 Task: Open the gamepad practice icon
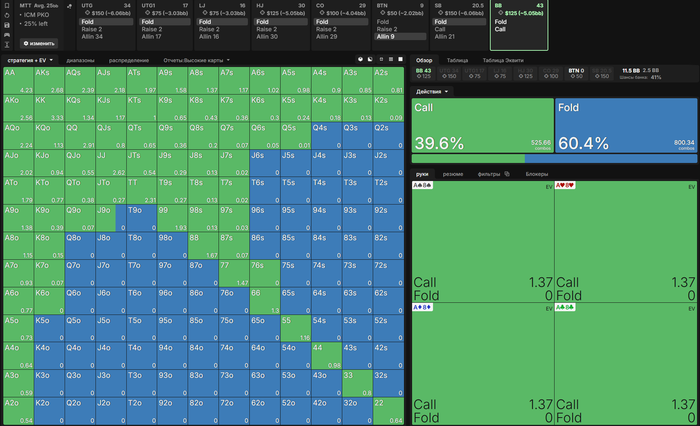coord(7,35)
